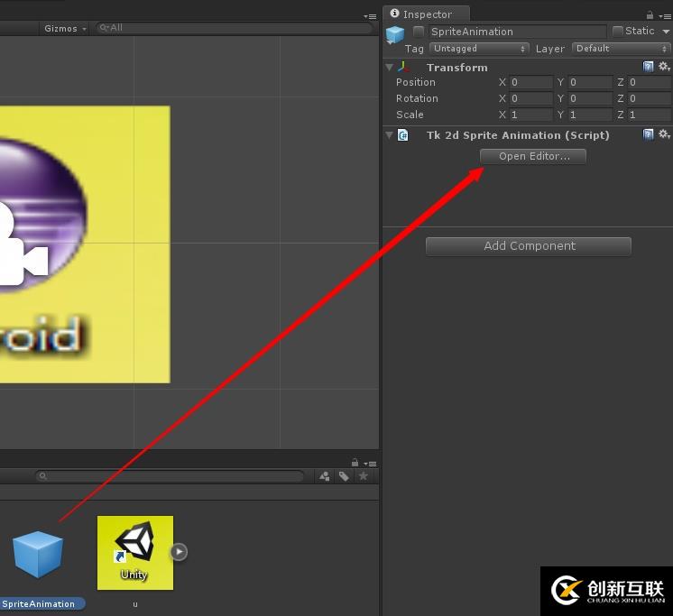
Task: Select the yellow Unity texture thumbnail
Action: coord(135,553)
